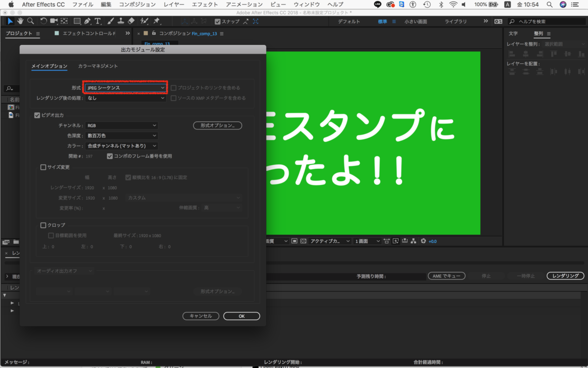Click the AME でキュー button
This screenshot has height=368, width=588.
point(446,276)
